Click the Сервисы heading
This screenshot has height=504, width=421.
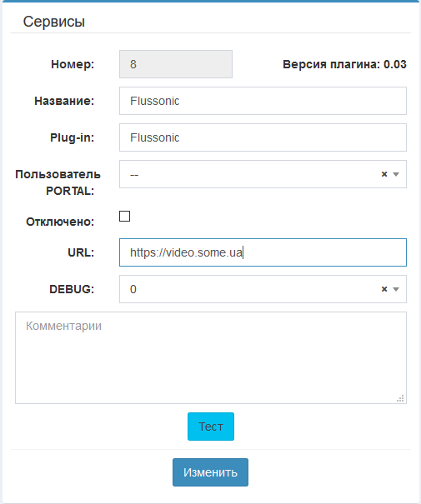pos(53,22)
